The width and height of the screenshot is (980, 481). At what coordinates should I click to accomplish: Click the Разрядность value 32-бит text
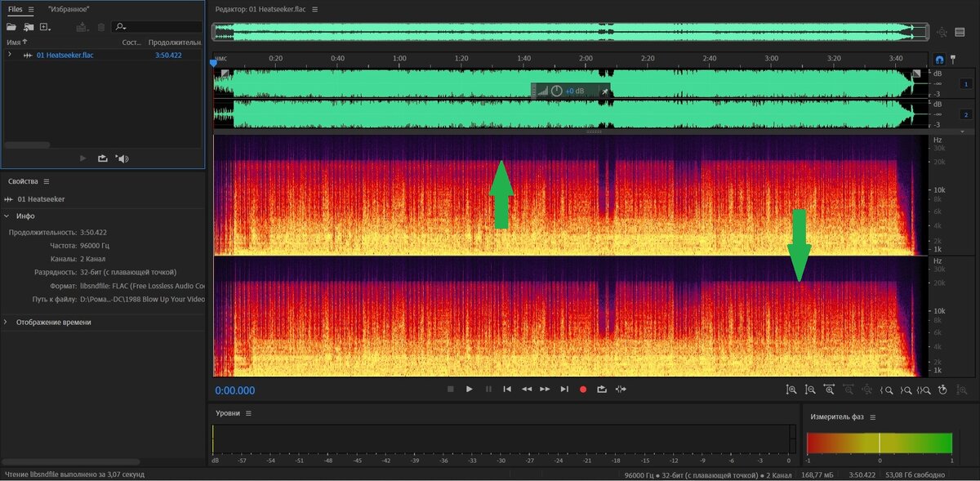point(128,272)
